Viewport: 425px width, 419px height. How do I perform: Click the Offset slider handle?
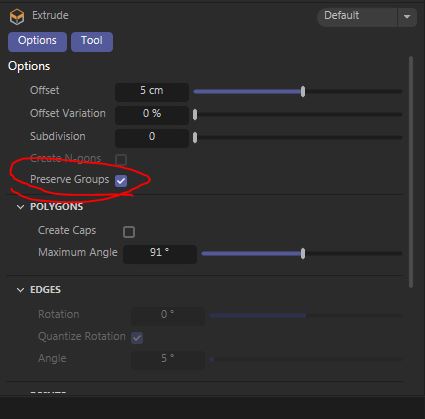coord(303,91)
